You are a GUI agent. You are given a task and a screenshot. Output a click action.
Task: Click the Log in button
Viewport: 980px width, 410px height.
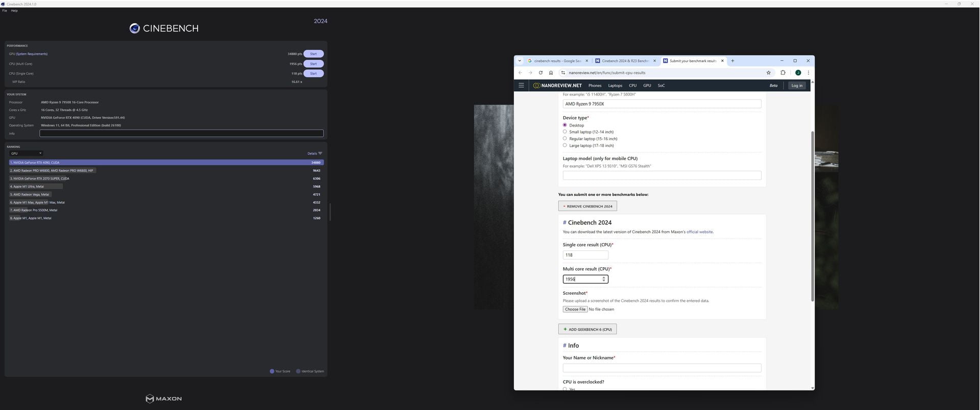(797, 85)
